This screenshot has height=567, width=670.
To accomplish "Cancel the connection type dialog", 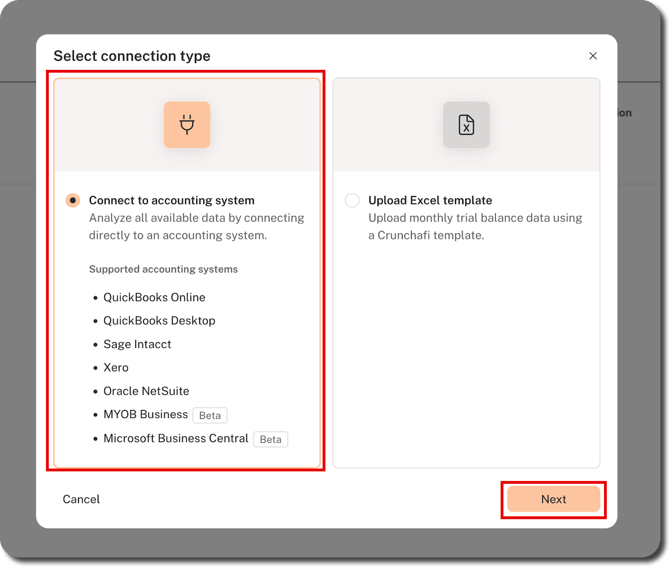I will coord(81,499).
